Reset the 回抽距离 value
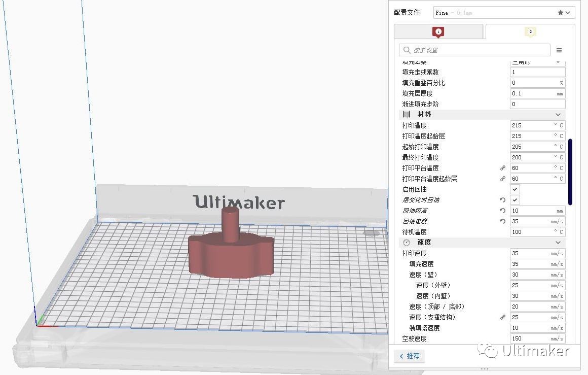 pyautogui.click(x=503, y=211)
